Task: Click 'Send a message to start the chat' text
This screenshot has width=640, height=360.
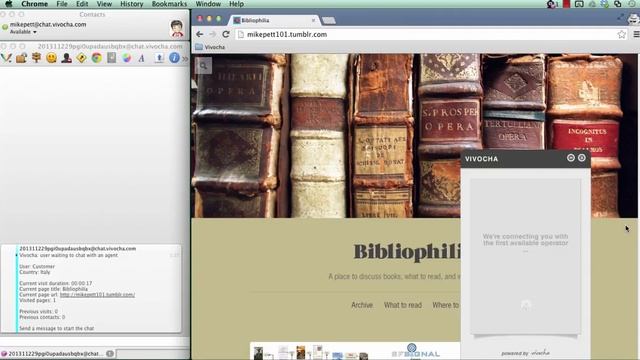Action: click(57, 328)
